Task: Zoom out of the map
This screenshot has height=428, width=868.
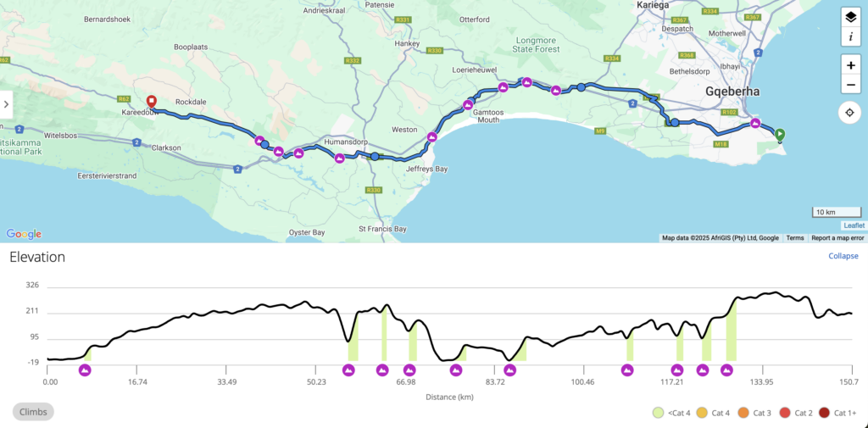Action: coord(850,84)
